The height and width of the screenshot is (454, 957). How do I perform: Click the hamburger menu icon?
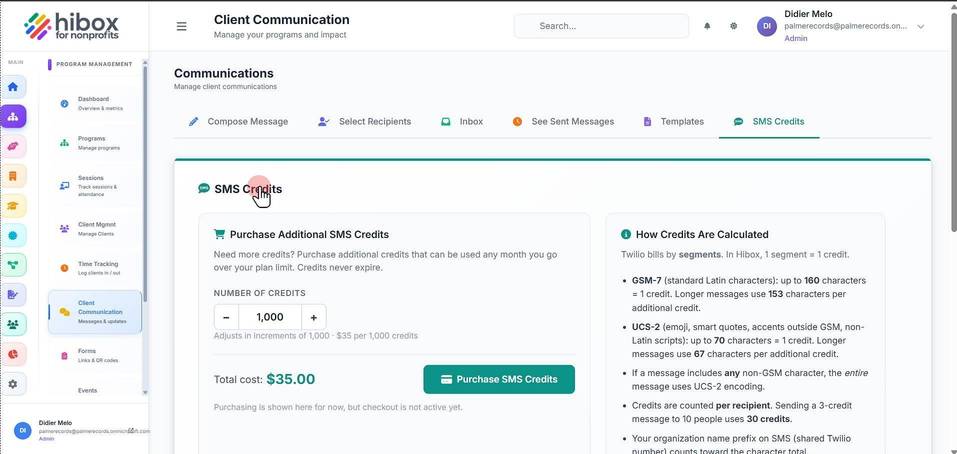tap(181, 26)
